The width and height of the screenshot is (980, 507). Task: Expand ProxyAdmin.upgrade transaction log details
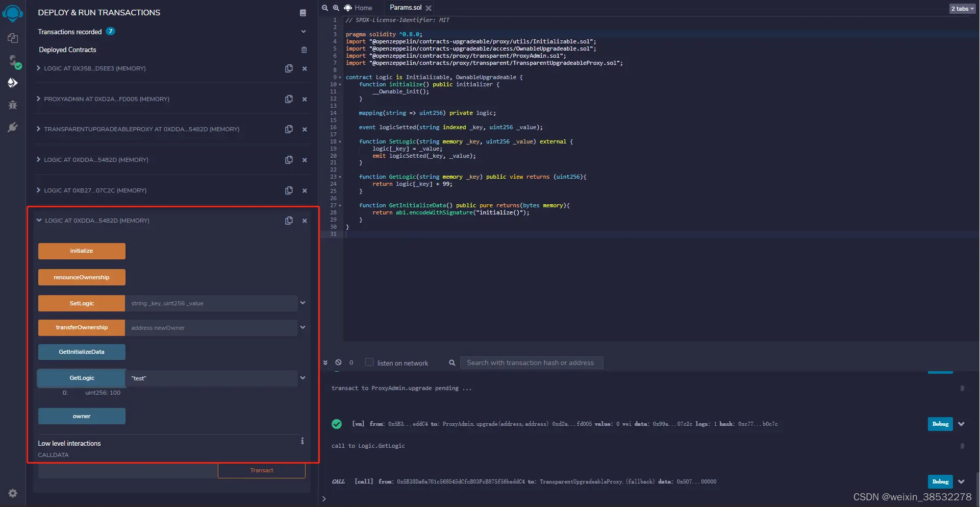(961, 424)
